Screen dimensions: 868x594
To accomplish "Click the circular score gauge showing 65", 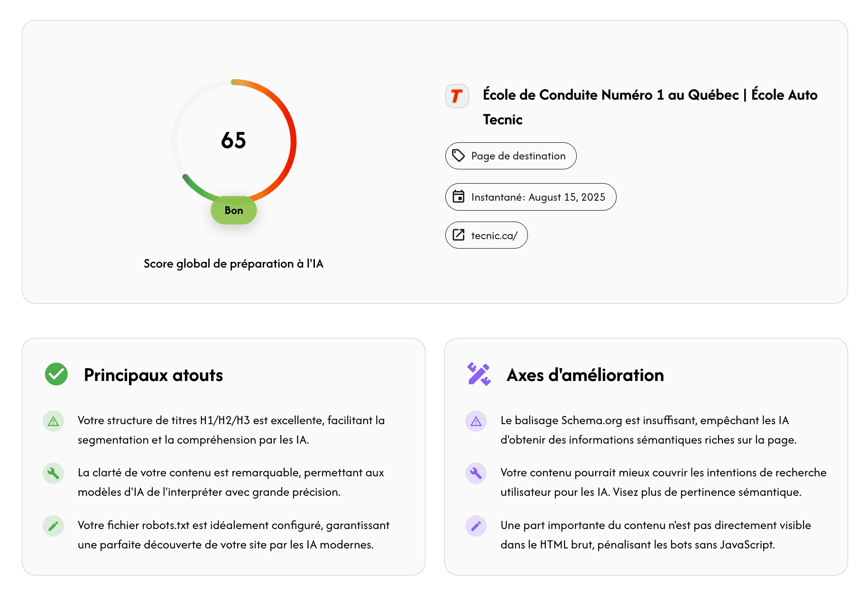I will (234, 141).
